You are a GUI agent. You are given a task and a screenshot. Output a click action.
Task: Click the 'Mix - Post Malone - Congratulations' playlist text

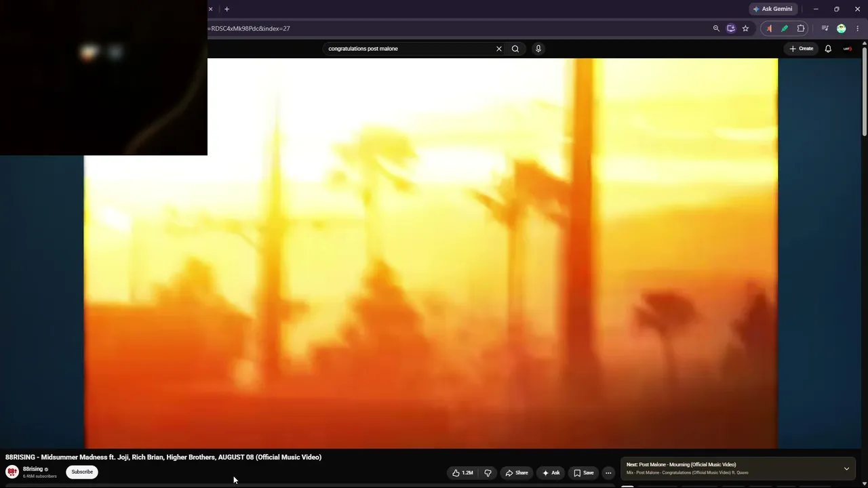(687, 473)
